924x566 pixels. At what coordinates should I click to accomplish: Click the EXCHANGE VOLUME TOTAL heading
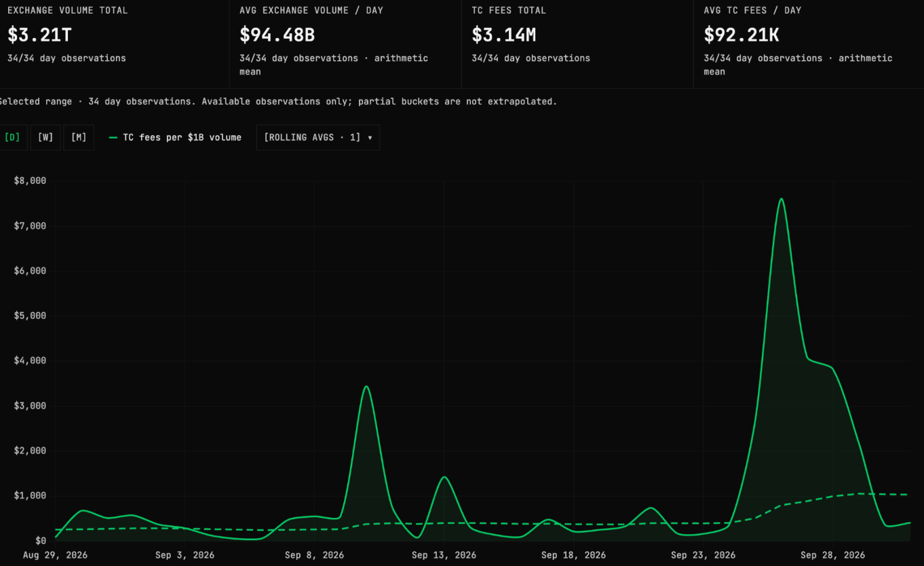[x=67, y=10]
